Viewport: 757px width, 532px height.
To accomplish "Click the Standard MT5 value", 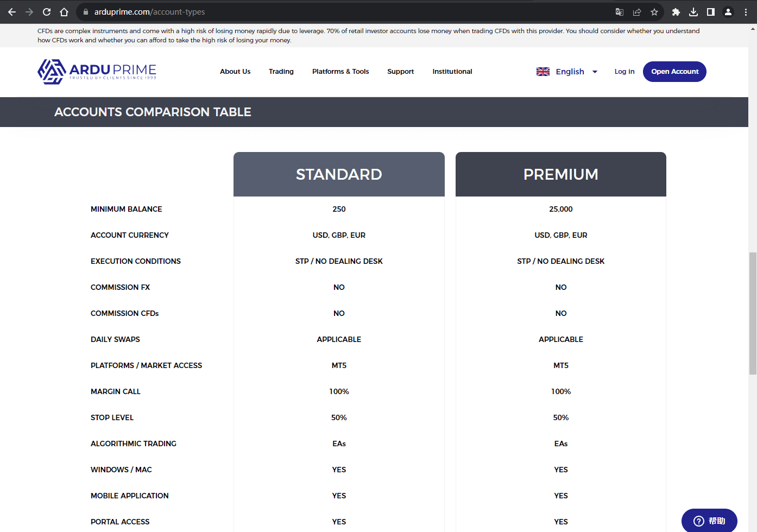I will [x=339, y=365].
